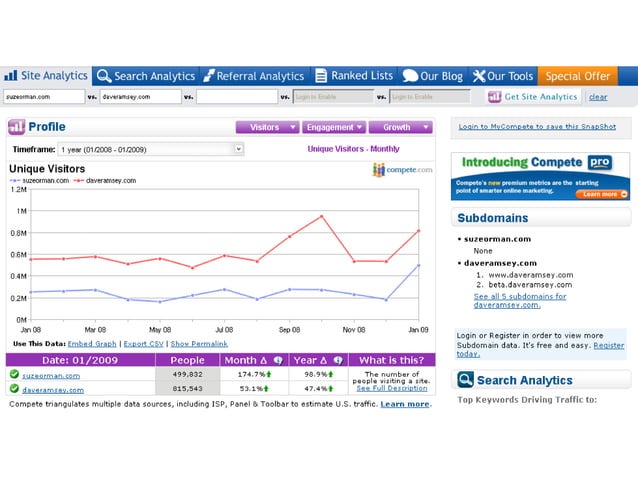Click the purple Get Site Analytics icon
Image resolution: width=638 pixels, height=478 pixels.
pyautogui.click(x=494, y=97)
